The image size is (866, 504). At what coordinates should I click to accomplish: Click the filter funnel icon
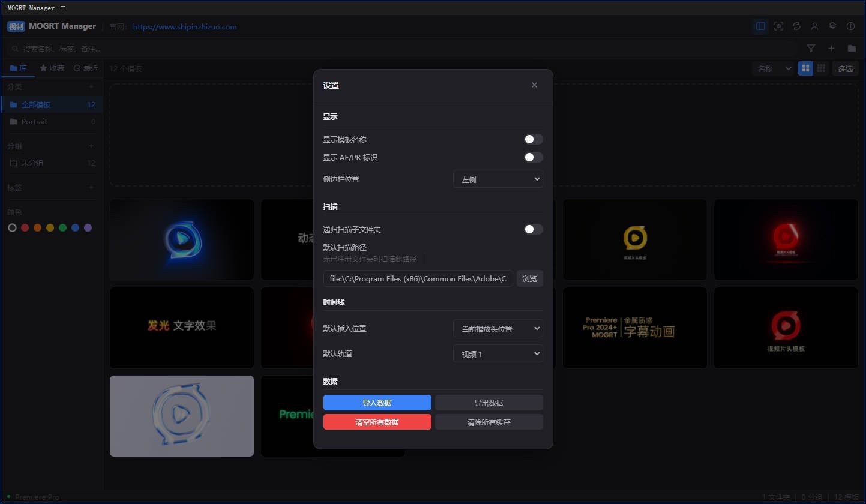810,48
